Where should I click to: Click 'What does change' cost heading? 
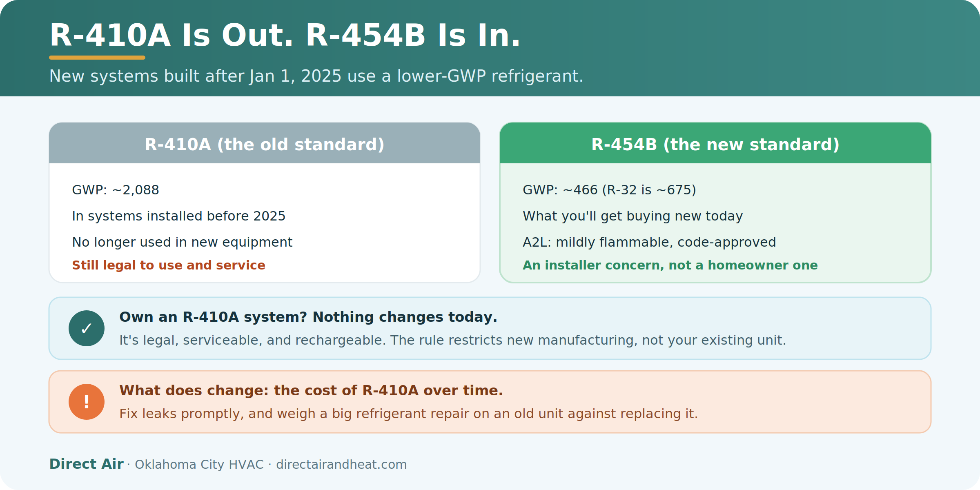311,391
